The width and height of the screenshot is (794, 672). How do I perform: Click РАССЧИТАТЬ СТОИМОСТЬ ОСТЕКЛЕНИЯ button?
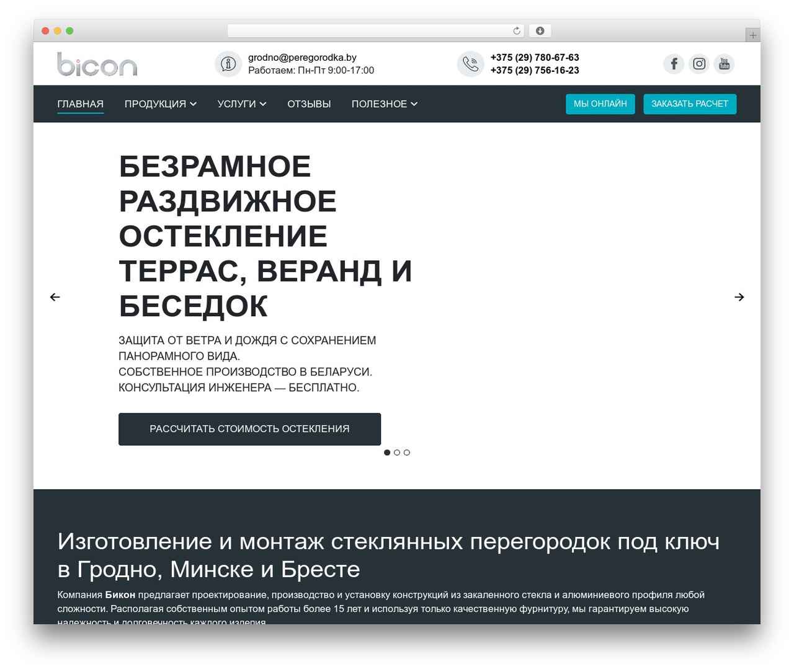[x=249, y=429]
